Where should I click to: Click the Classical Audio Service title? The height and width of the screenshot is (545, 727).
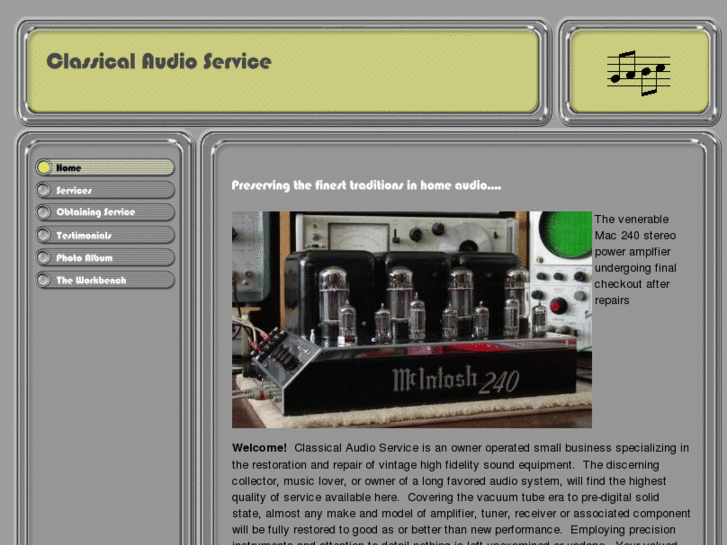pos(159,61)
